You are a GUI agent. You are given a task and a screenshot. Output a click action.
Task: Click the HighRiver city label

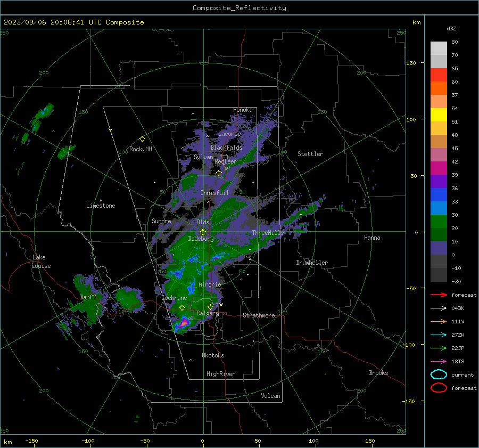(221, 374)
